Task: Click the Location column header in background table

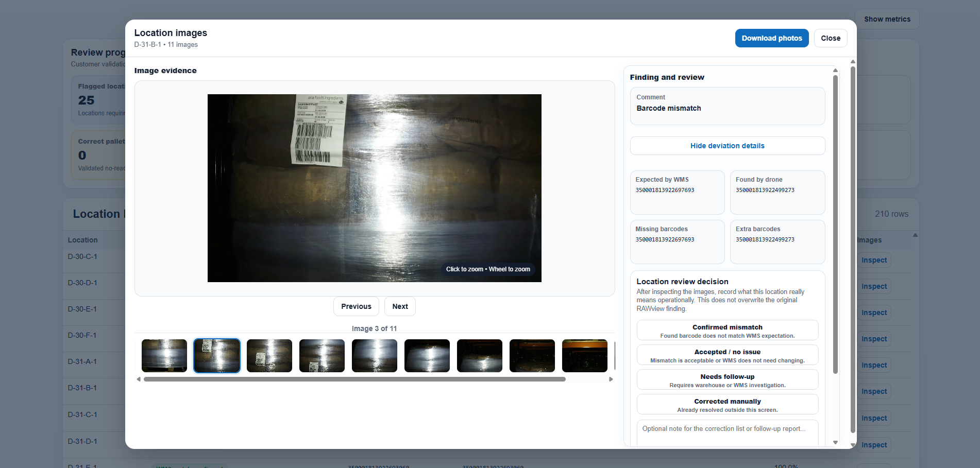Action: click(82, 240)
